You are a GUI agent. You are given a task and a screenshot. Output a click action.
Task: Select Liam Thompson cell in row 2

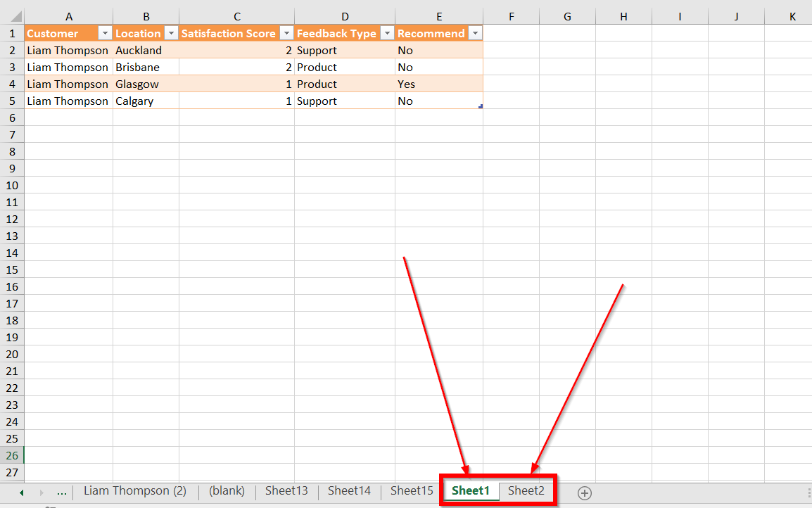[68, 50]
